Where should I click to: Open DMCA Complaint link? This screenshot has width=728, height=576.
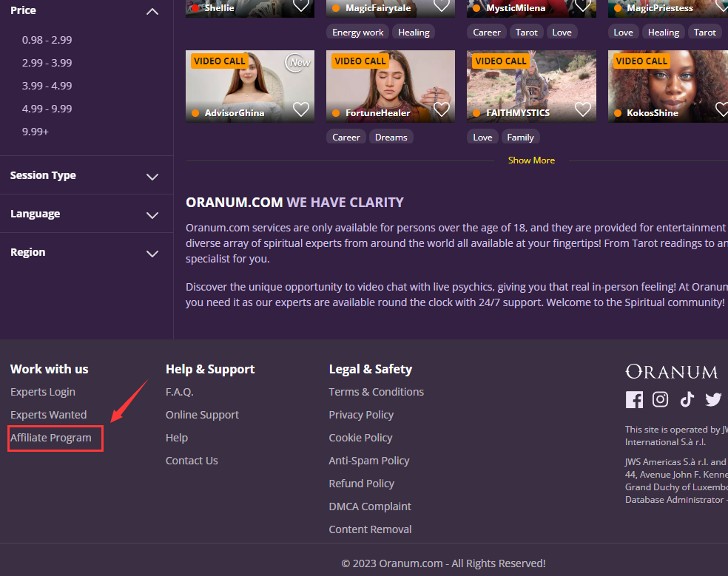click(x=370, y=506)
